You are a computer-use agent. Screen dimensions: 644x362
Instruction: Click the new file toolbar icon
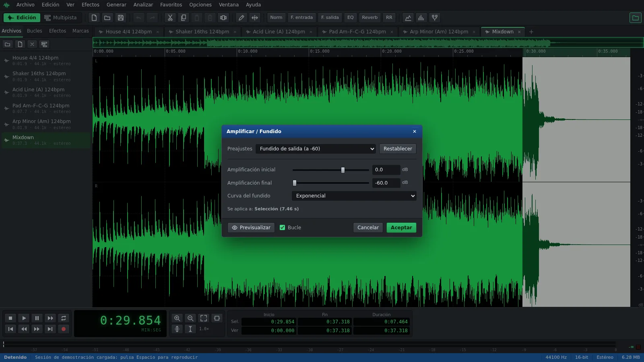tap(94, 18)
